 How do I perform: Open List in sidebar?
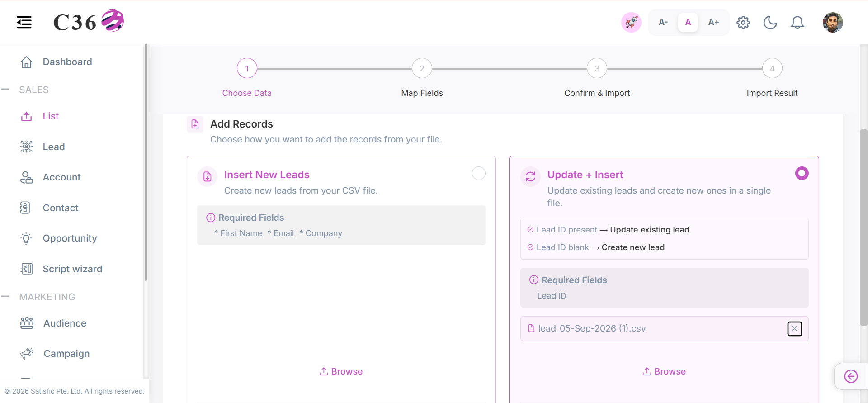coord(51,116)
